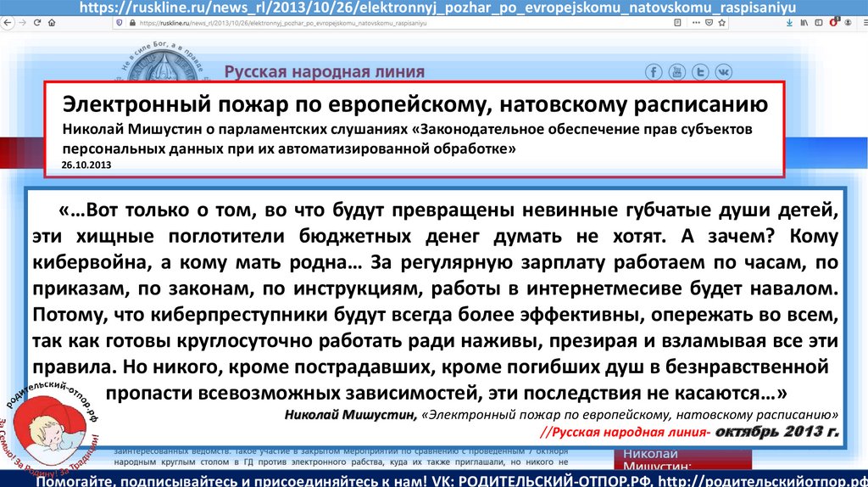
Task: Click headline Электронный пожар по европейскому
Action: point(415,104)
